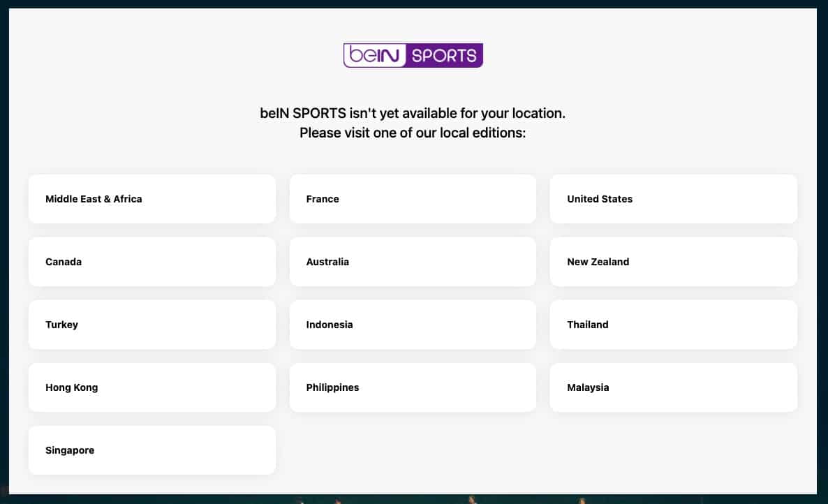
Task: Open the Thailand edition
Action: [x=674, y=325]
